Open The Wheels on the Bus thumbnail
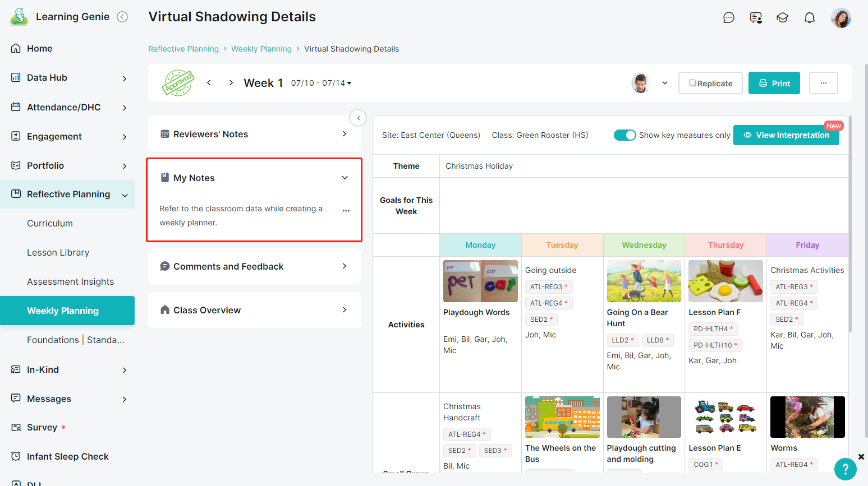The height and width of the screenshot is (486, 868). (x=562, y=417)
